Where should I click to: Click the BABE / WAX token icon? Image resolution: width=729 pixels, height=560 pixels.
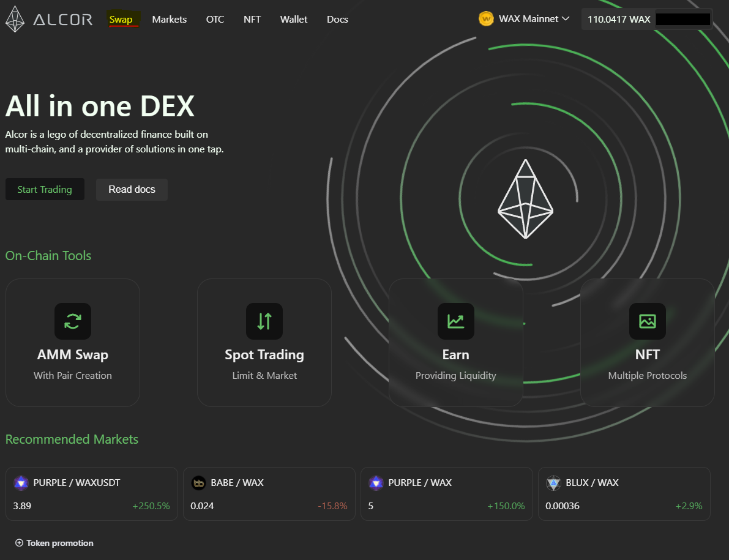[x=198, y=483]
